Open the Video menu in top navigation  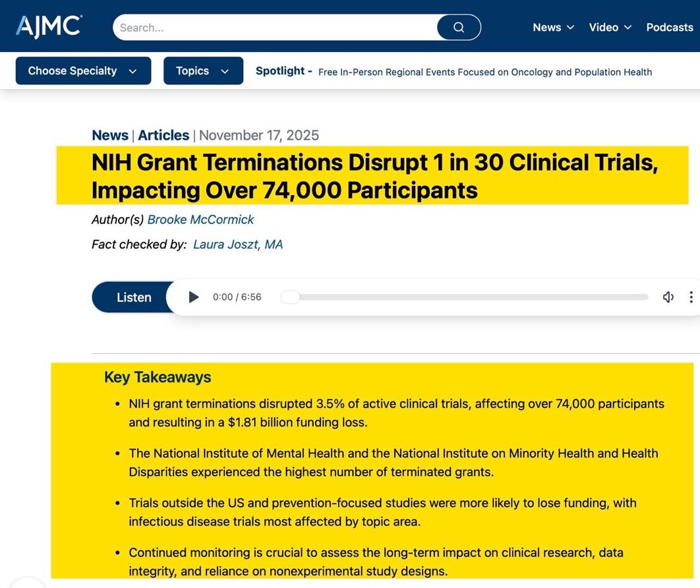point(610,27)
